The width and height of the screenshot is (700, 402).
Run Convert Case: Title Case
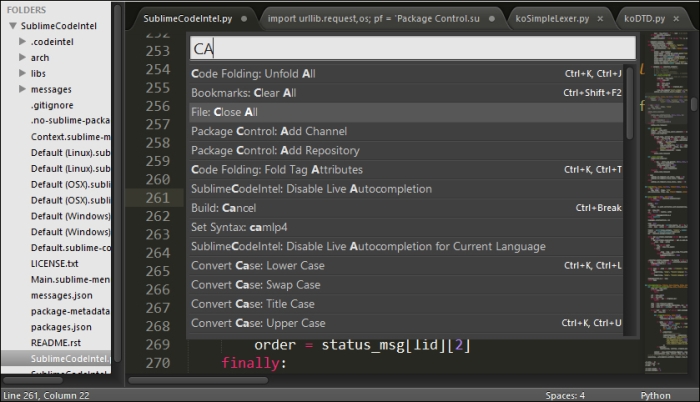(x=406, y=304)
